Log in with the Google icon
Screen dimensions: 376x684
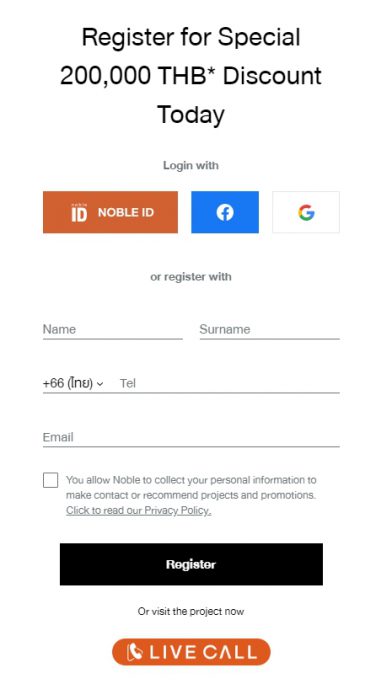[x=306, y=212]
